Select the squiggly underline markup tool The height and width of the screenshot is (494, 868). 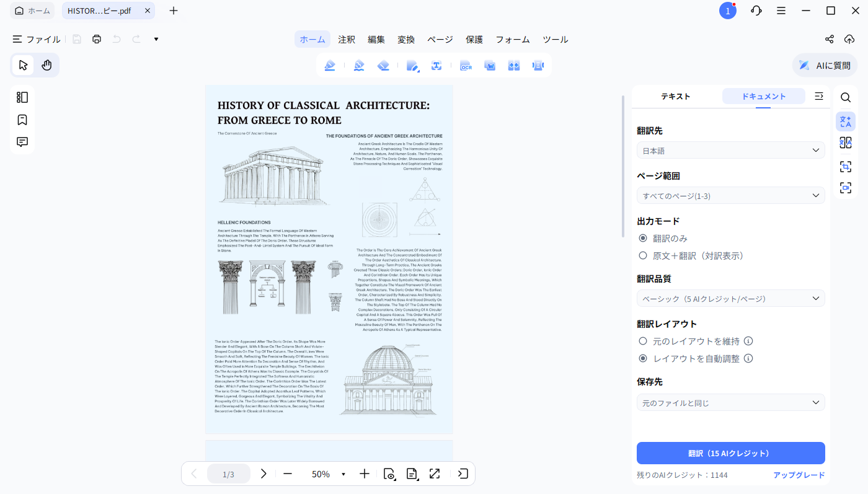tap(359, 66)
